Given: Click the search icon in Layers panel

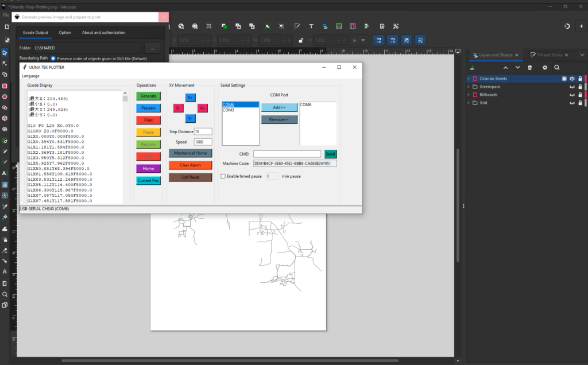Looking at the screenshot, I should [557, 68].
